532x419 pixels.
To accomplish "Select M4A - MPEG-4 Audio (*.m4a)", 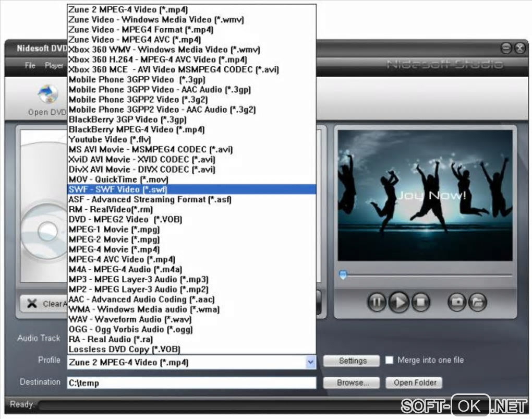I will 192,269.
